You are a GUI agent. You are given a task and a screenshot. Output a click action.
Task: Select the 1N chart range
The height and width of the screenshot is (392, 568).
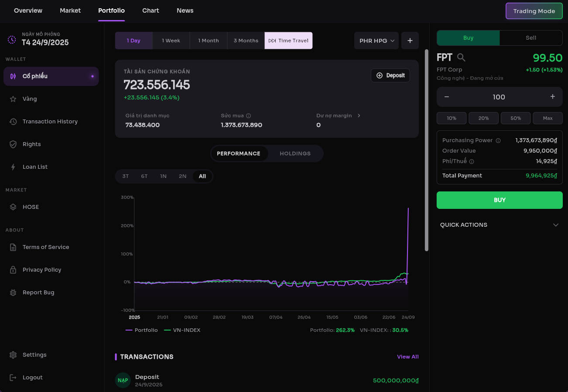163,176
